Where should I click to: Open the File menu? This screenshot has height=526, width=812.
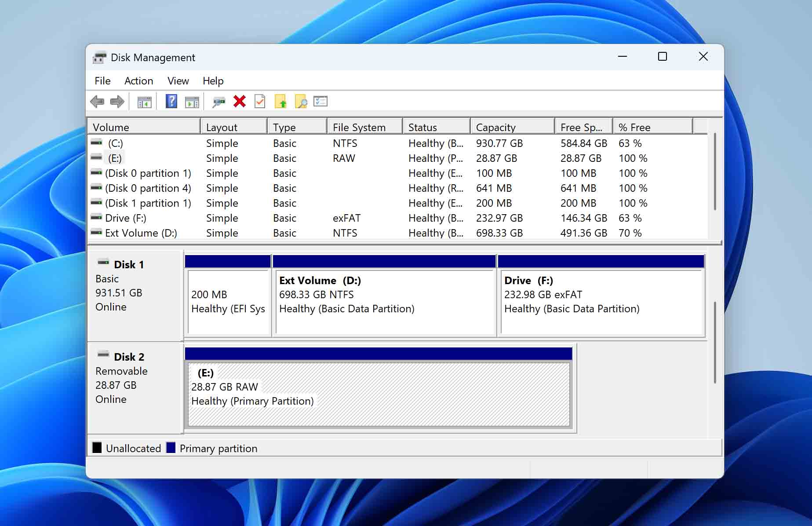[102, 81]
